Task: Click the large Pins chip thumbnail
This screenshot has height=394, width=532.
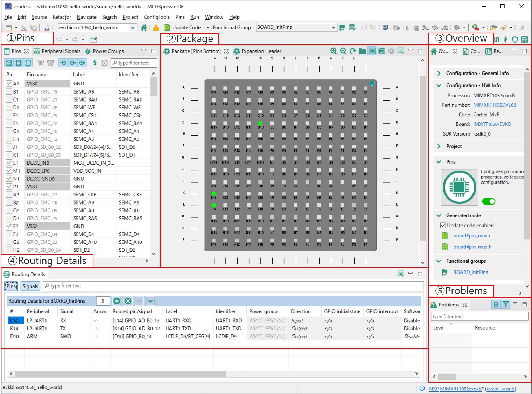Action: [x=459, y=187]
